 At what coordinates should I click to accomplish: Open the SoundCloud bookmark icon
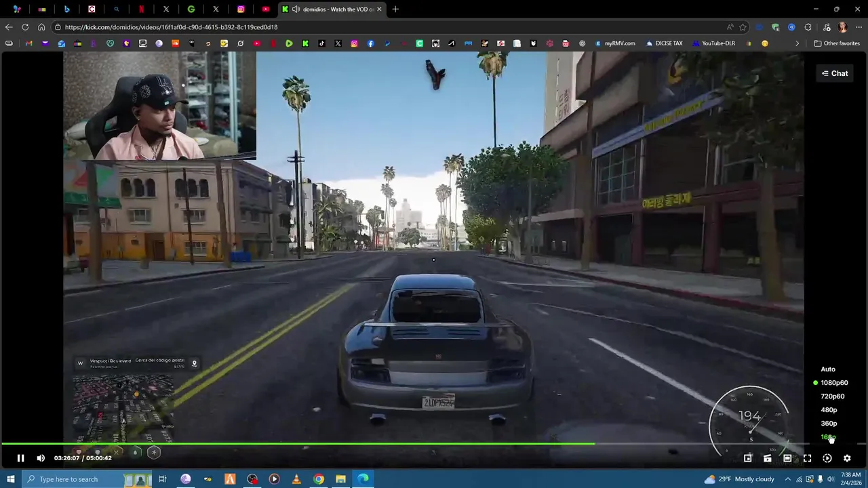(x=175, y=43)
